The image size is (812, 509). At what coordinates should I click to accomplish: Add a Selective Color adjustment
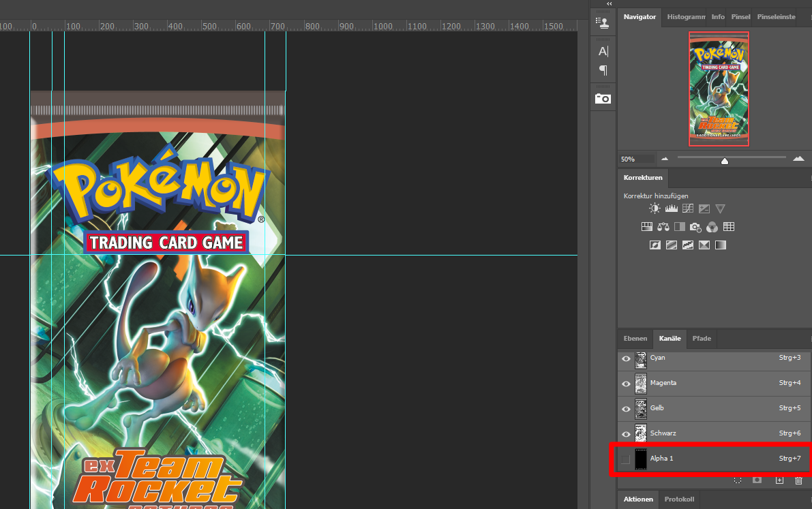pyautogui.click(x=704, y=245)
